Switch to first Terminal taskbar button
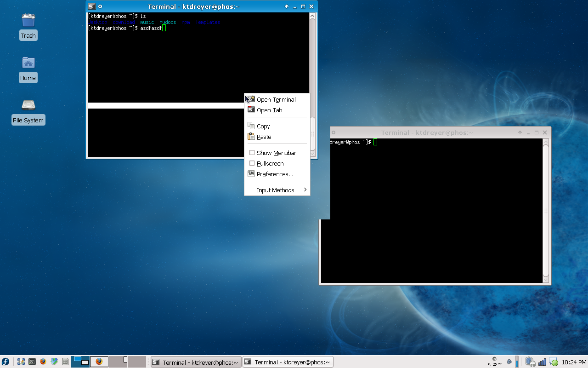 pos(196,362)
